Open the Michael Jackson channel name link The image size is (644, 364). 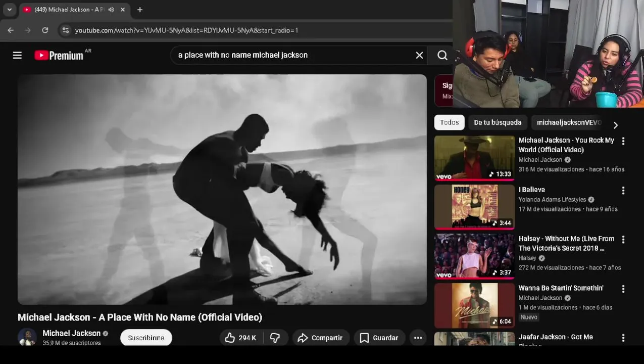click(72, 333)
